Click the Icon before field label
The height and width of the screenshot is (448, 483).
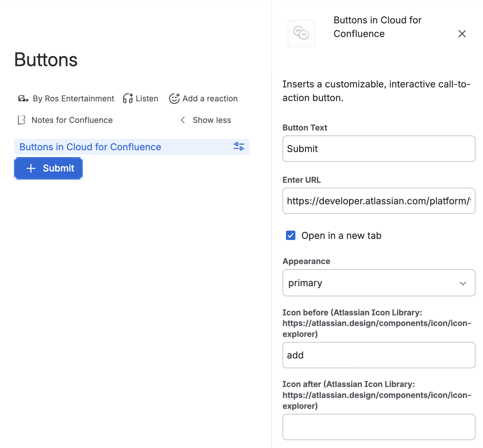pyautogui.click(x=377, y=323)
